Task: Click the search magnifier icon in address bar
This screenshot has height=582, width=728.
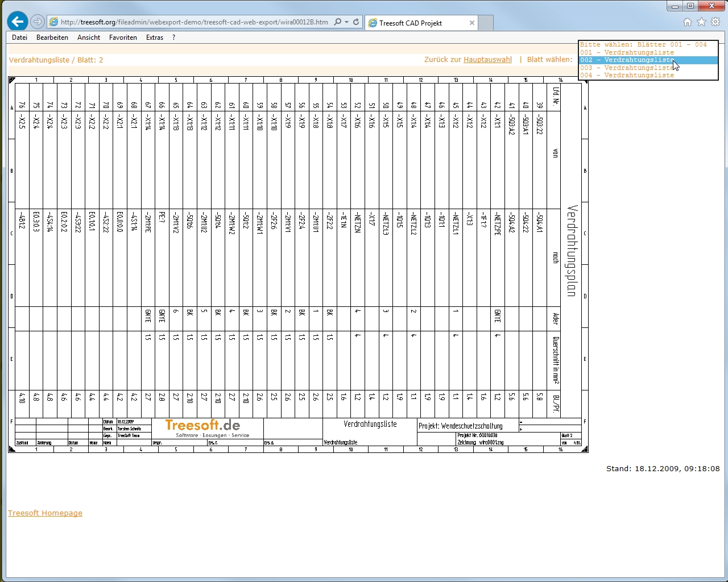Action: coord(338,22)
